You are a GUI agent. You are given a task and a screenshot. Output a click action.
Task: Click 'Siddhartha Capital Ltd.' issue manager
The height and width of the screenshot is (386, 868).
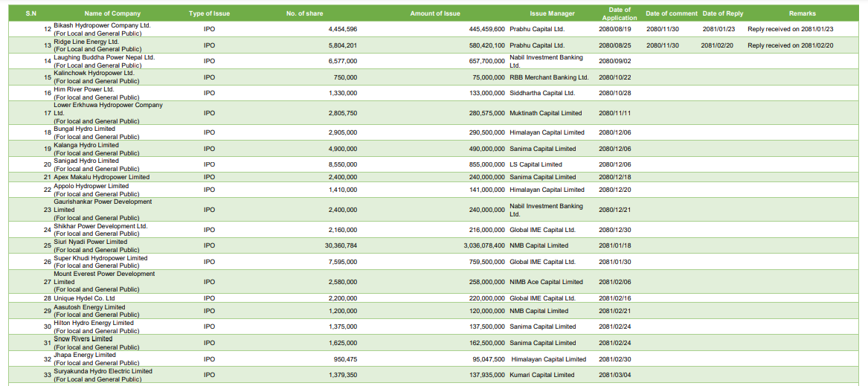point(542,93)
